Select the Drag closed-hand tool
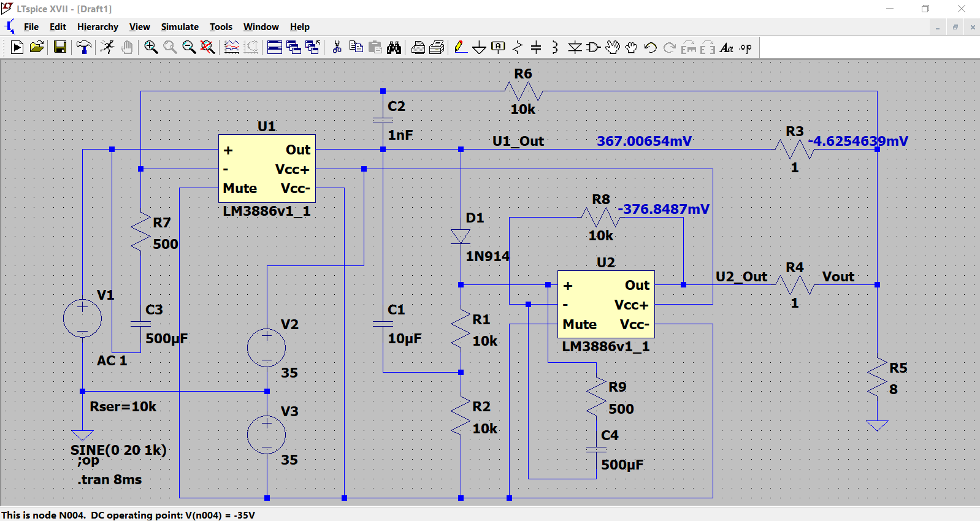Image resolution: width=980 pixels, height=521 pixels. 632,47
